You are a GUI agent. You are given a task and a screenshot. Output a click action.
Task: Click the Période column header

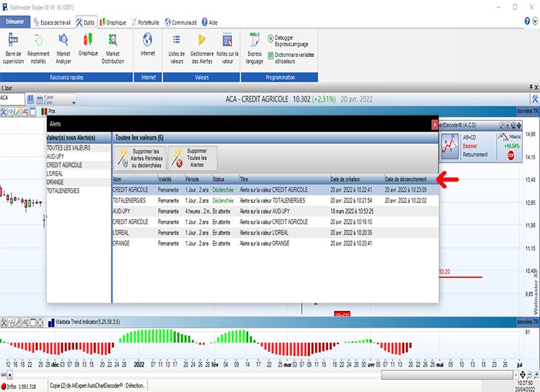[x=198, y=179]
